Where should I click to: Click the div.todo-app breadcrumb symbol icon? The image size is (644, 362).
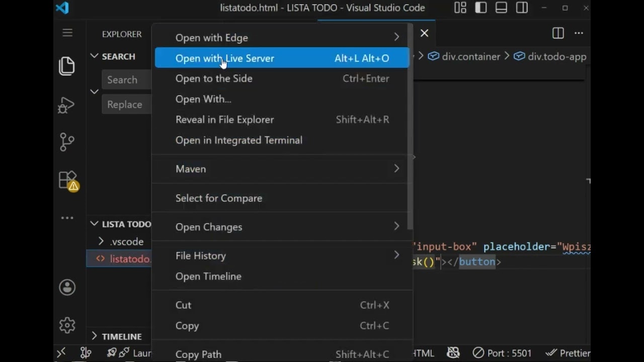[x=519, y=56]
